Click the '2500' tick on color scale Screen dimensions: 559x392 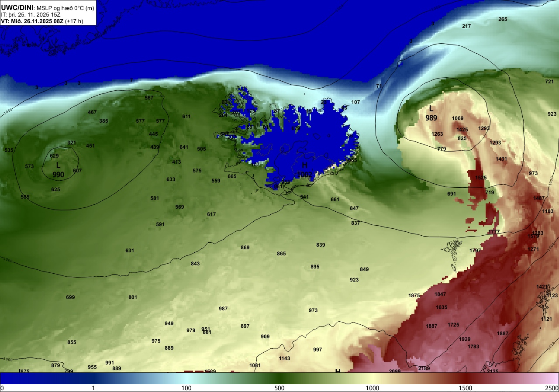(552, 388)
